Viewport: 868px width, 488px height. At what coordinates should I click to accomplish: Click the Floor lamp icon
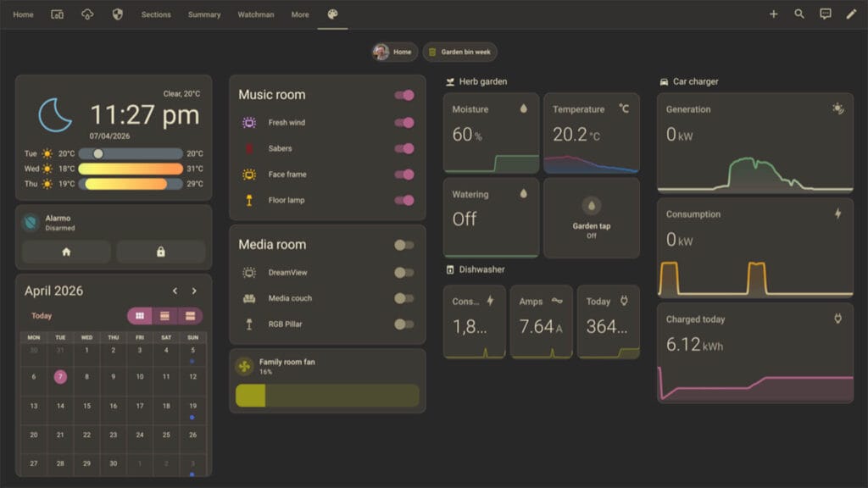[249, 200]
